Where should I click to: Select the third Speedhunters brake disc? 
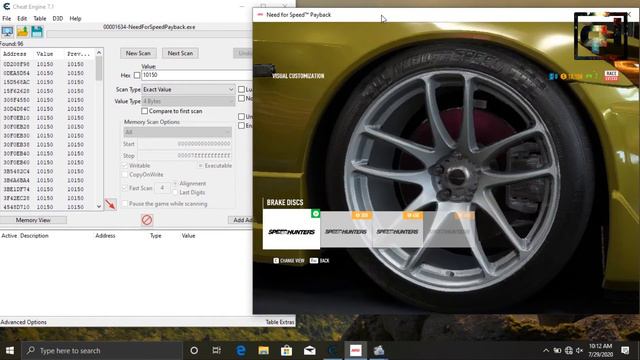click(398, 230)
